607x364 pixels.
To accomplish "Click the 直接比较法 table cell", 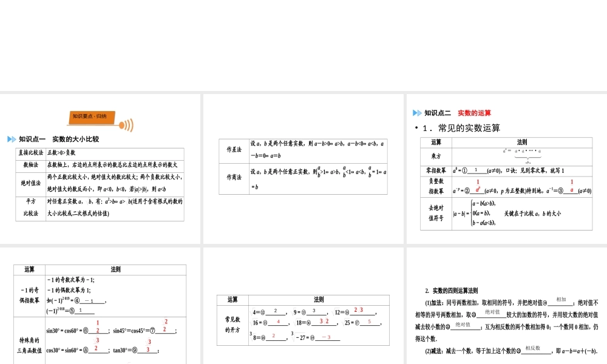I will 31,153.
